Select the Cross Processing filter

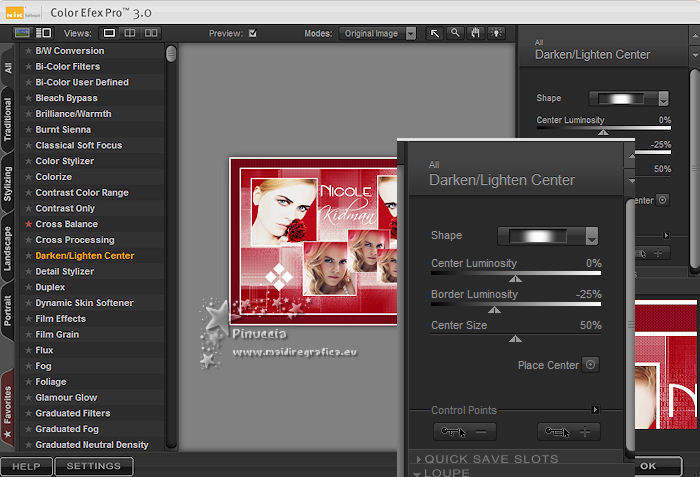click(75, 240)
